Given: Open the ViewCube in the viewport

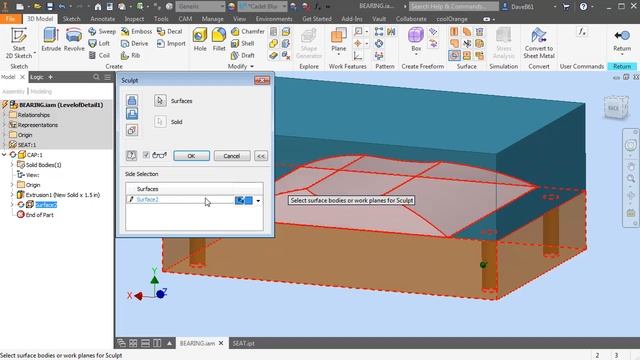Looking at the screenshot, I should click(x=616, y=108).
